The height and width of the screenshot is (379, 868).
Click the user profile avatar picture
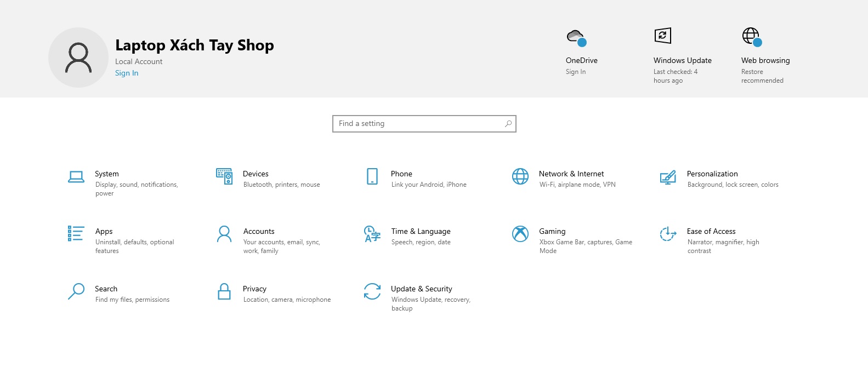click(78, 58)
